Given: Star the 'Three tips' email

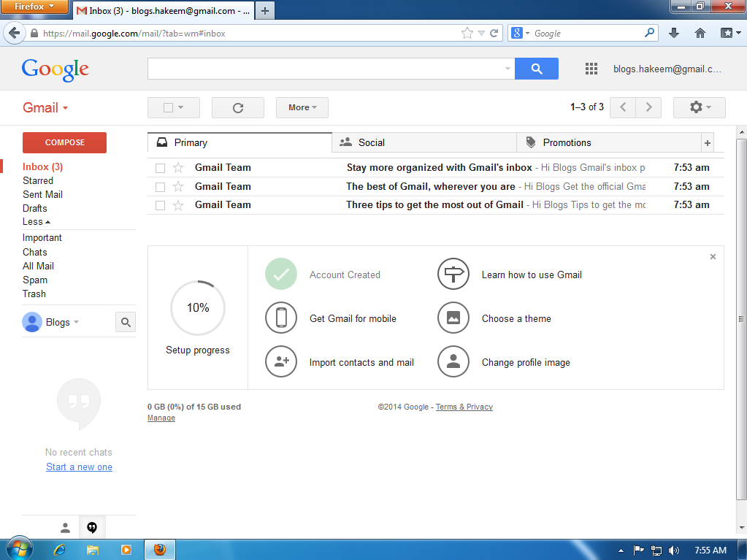Looking at the screenshot, I should tap(178, 205).
